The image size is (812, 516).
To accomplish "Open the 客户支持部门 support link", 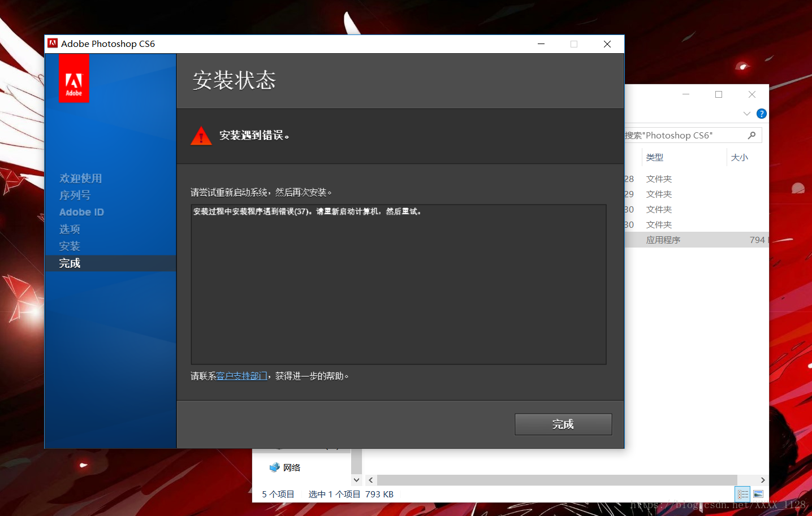I will pos(242,376).
